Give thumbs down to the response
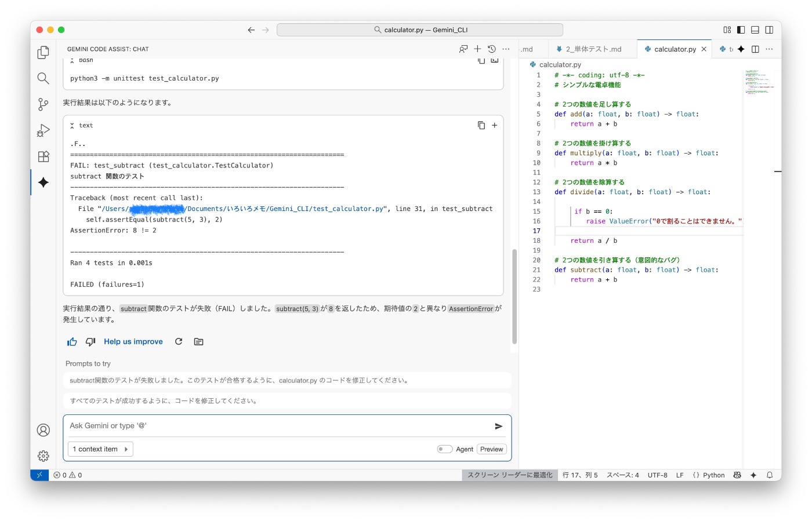 [x=90, y=342]
